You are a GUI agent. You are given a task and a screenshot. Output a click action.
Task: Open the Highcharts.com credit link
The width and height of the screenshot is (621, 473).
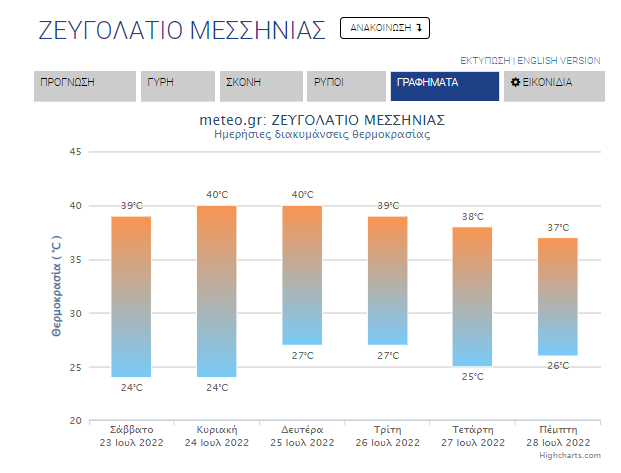tap(570, 455)
